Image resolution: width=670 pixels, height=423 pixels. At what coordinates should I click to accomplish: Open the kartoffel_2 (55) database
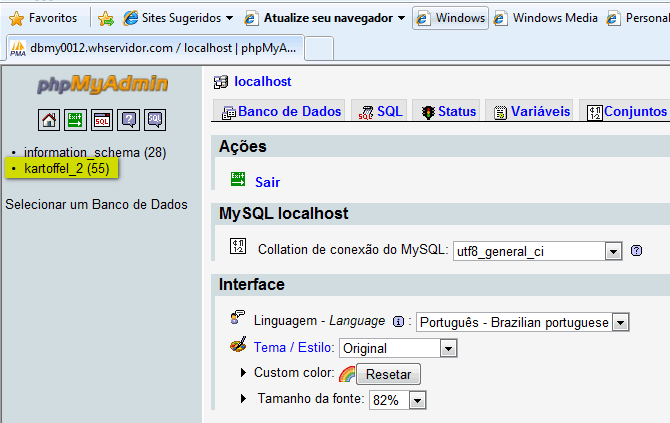pos(67,169)
